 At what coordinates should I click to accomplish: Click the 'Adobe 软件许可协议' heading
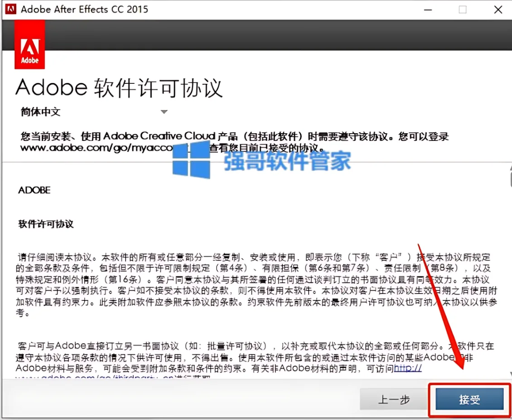coord(119,88)
